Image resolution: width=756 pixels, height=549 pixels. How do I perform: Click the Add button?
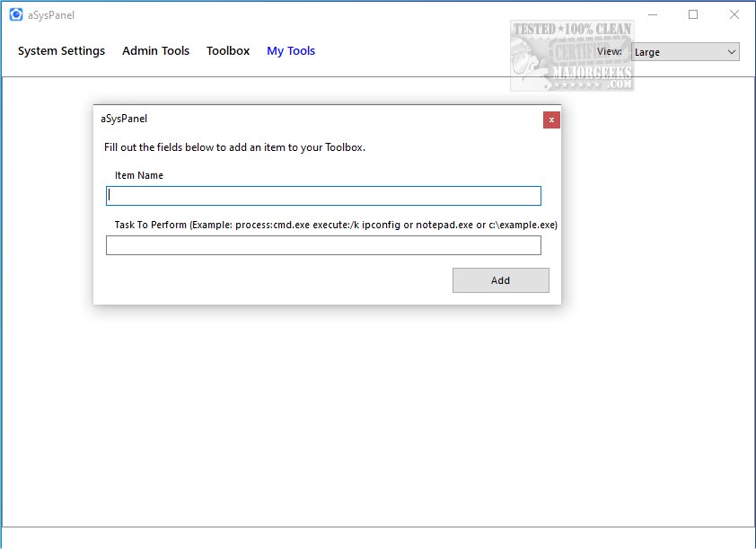(500, 280)
